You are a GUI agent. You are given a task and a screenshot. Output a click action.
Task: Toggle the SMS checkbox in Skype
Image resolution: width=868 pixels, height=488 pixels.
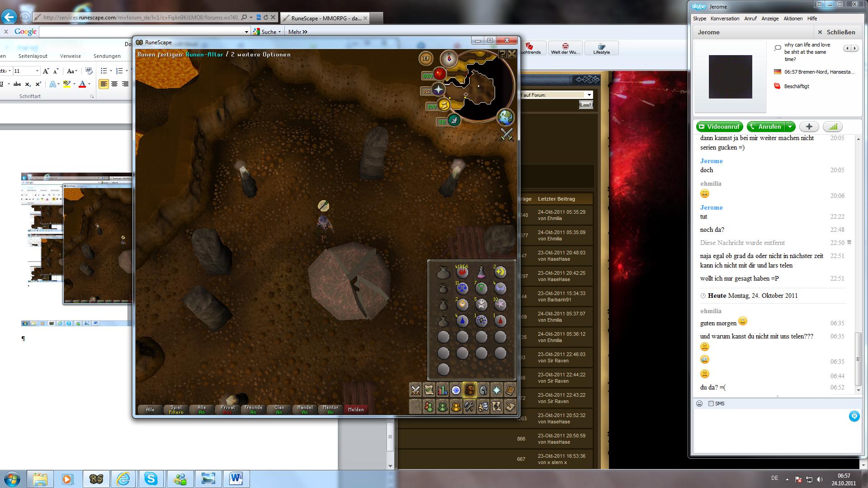[711, 404]
